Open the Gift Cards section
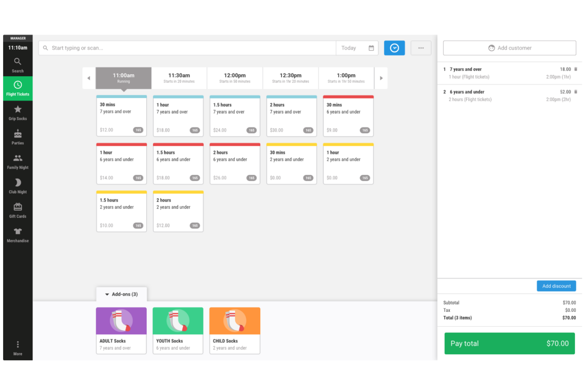Viewport: 588px width, 392px height. pyautogui.click(x=17, y=210)
